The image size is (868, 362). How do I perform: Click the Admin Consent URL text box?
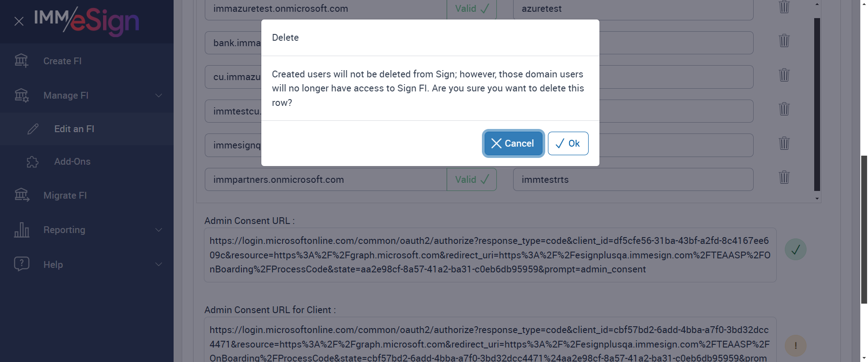[490, 255]
